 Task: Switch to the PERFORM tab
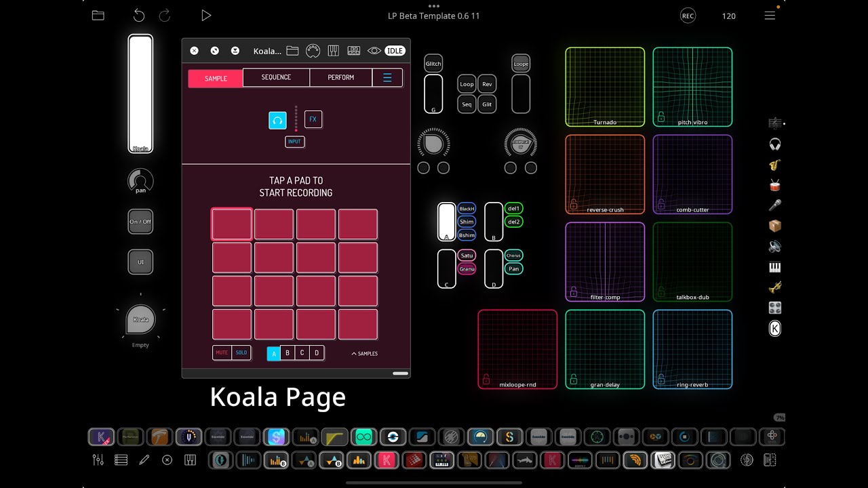340,77
